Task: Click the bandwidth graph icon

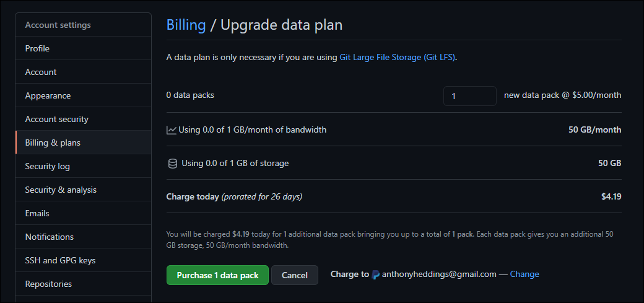Action: click(x=172, y=130)
